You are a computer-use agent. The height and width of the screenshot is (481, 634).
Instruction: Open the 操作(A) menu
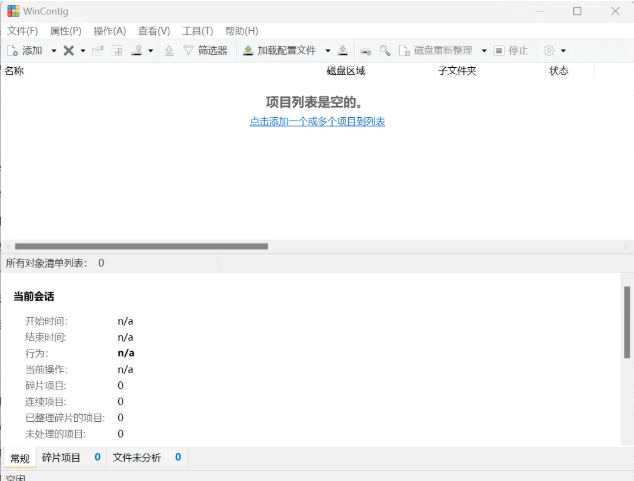tap(110, 31)
